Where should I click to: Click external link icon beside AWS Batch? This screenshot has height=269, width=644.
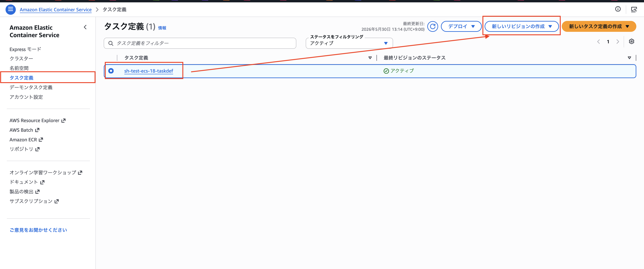point(37,130)
